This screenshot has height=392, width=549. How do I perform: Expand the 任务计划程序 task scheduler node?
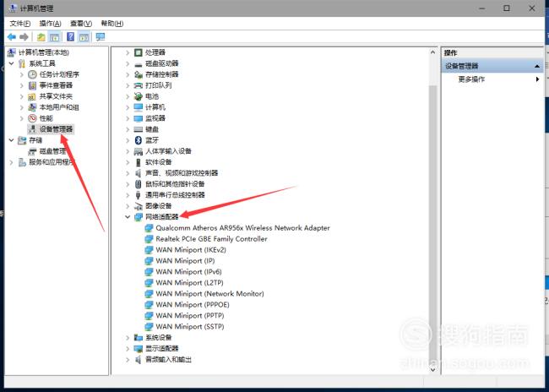pyautogui.click(x=22, y=74)
